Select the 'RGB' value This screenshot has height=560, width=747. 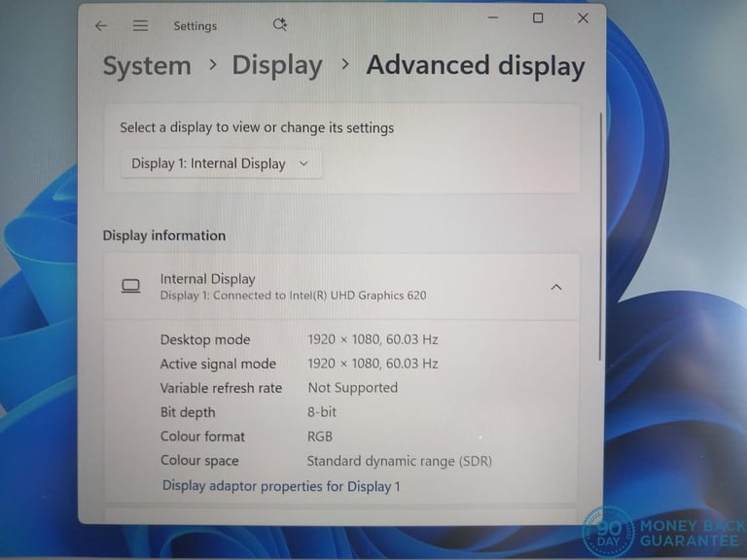320,437
